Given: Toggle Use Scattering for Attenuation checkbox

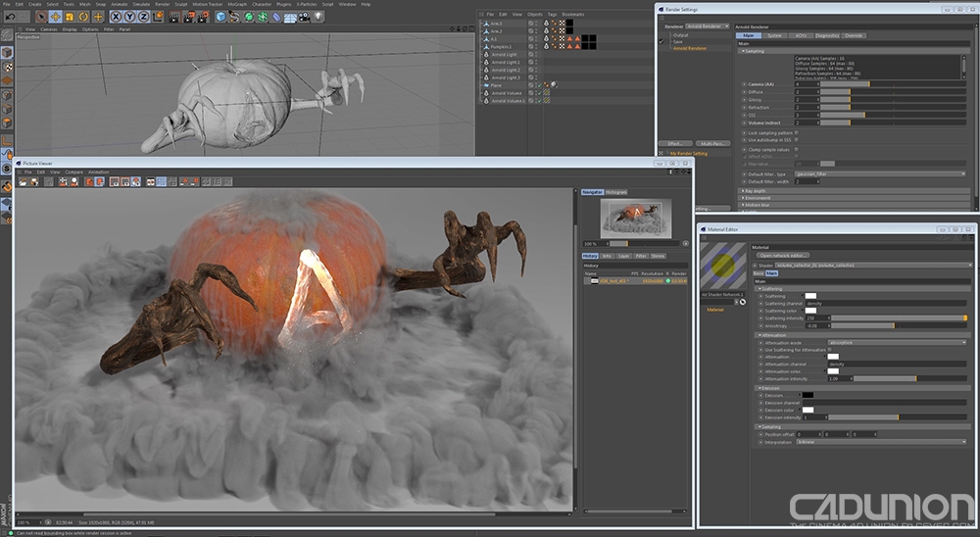Looking at the screenshot, I should tap(829, 350).
